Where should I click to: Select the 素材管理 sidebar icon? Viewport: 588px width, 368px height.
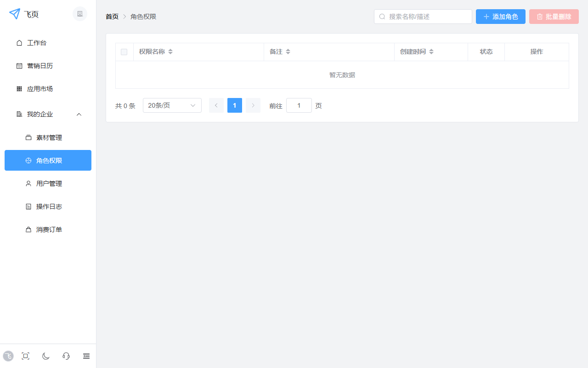point(28,137)
